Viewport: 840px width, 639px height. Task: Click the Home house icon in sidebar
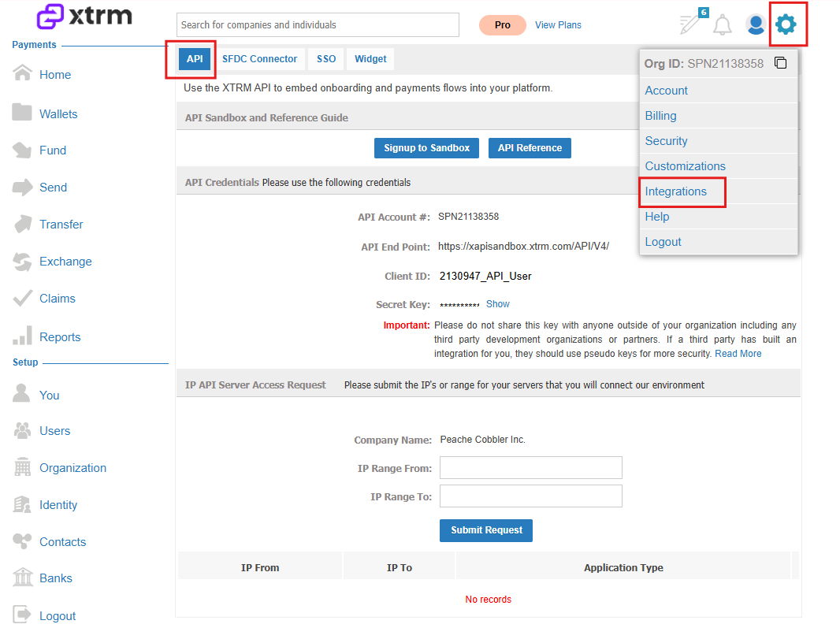[22, 72]
